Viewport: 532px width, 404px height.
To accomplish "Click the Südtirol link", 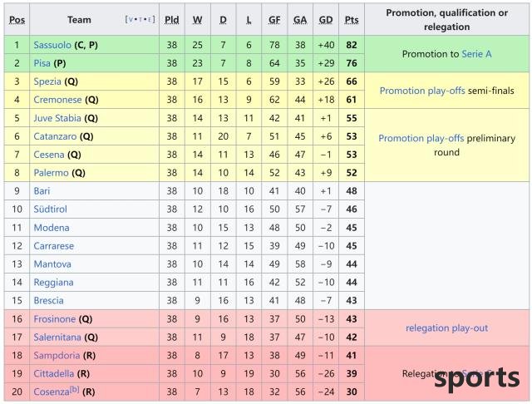I will [x=50, y=209].
